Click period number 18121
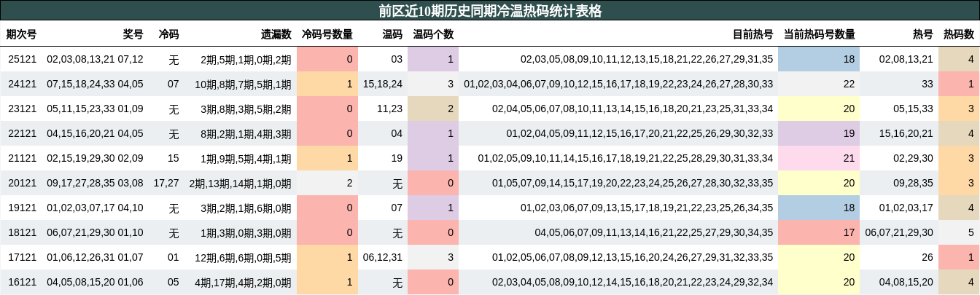Image resolution: width=980 pixels, height=295 pixels. 23,232
